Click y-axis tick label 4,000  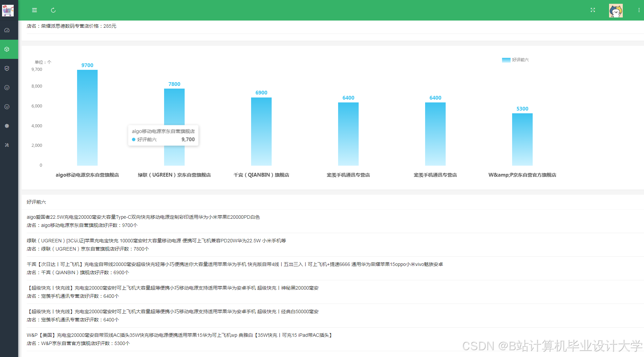(37, 126)
